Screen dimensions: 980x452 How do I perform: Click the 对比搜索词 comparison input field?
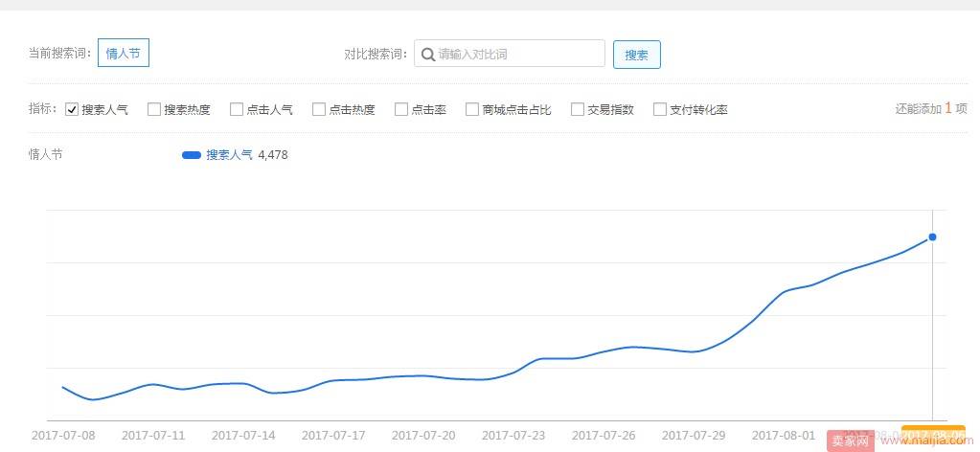coord(510,54)
